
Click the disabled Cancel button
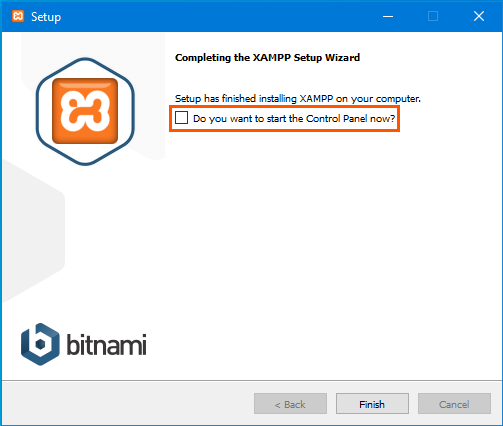[454, 404]
